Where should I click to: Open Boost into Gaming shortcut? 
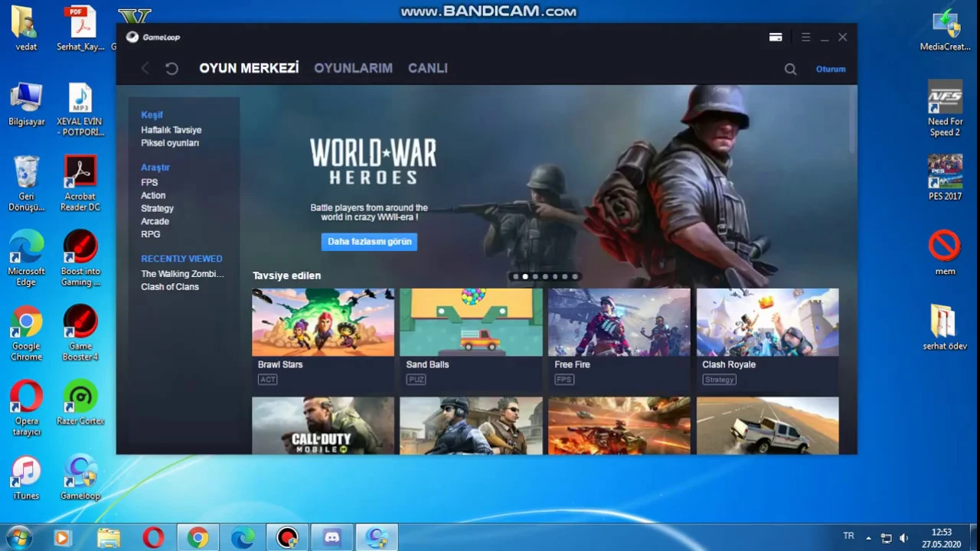point(80,259)
